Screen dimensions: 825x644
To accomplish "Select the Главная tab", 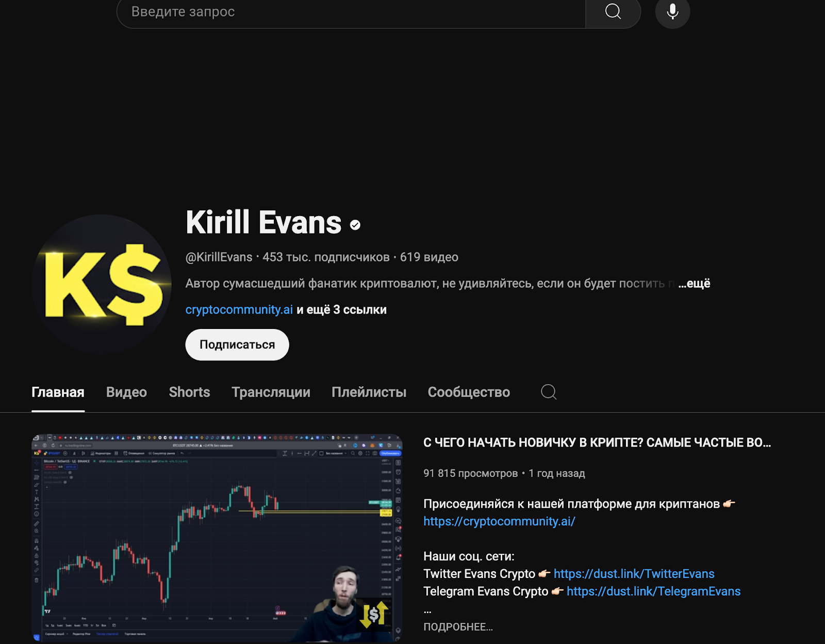I will coord(58,392).
